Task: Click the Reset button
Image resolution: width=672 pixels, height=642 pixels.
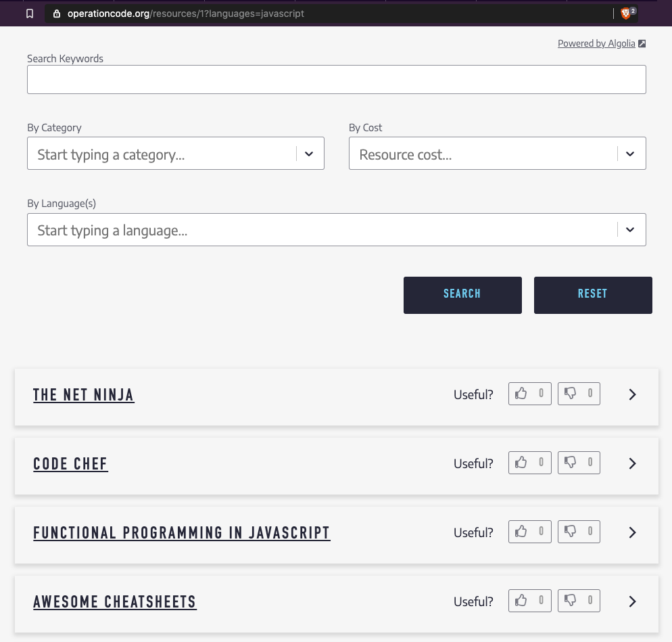Action: (x=593, y=295)
